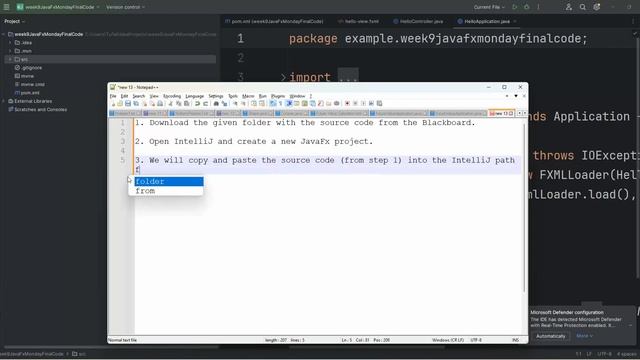Open Notepad++ Window menu
This screenshot has height=360, width=640.
coord(297,96)
